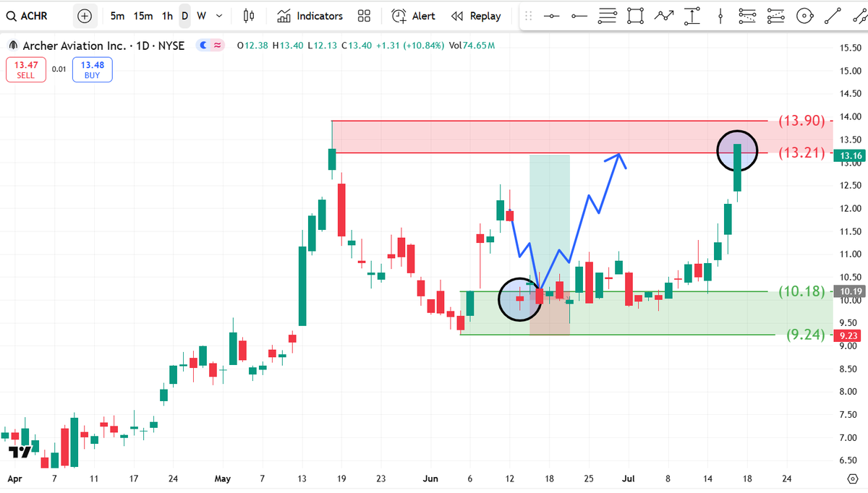Select the four-line tool with dotted diagonal upward
The width and height of the screenshot is (868, 493).
click(775, 16)
